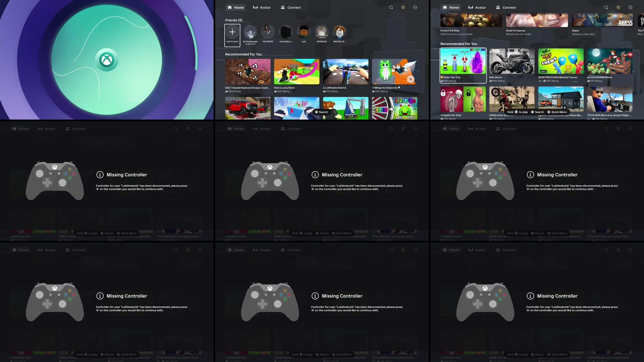Open the Protect the King banner thumbnail
This screenshot has height=362, width=644.
(x=471, y=20)
